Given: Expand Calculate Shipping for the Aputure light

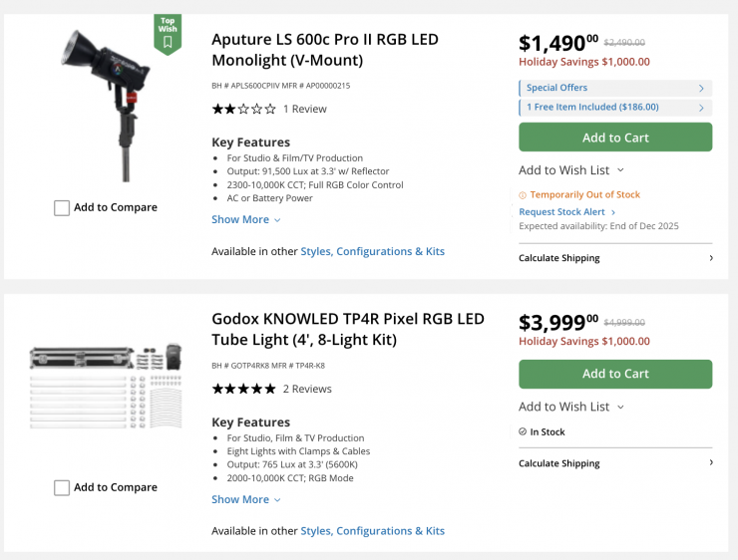Looking at the screenshot, I should click(x=615, y=258).
